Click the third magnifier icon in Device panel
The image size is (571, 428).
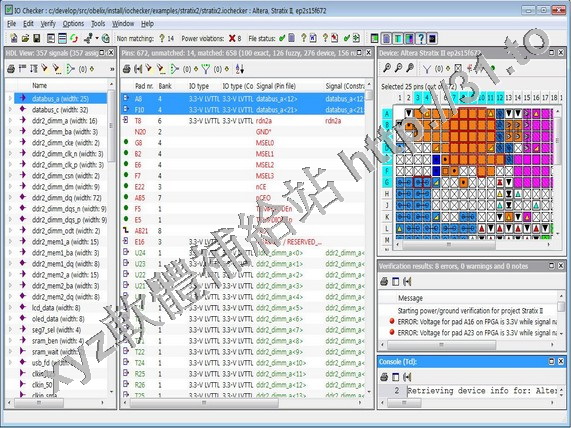(x=410, y=68)
